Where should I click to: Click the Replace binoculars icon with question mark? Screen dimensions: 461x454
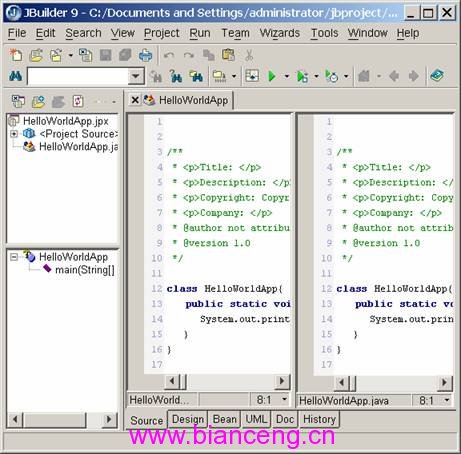coord(176,76)
